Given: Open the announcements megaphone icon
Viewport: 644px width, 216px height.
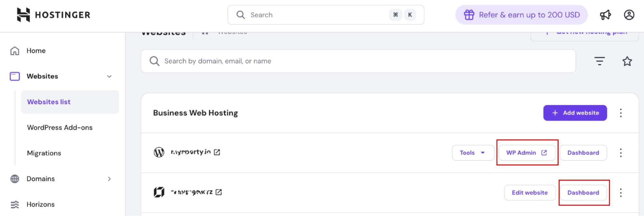Looking at the screenshot, I should pos(605,15).
